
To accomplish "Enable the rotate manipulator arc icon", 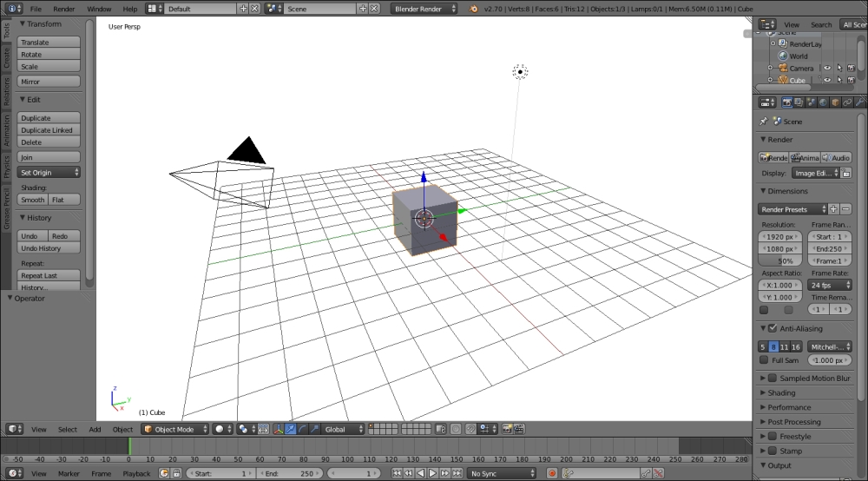I will click(x=303, y=429).
